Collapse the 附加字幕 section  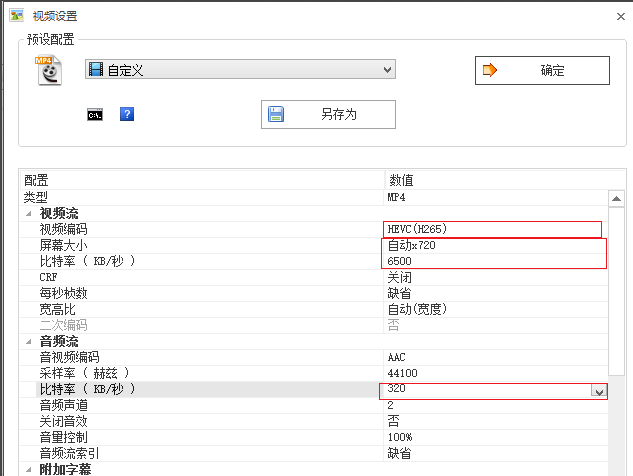click(x=29, y=470)
